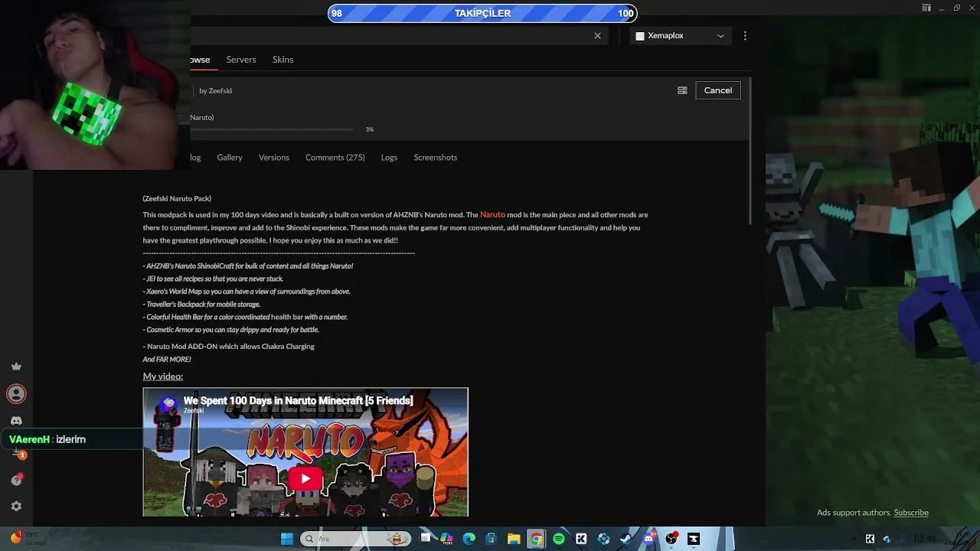Click the Zeefski channel avatar on video
The width and height of the screenshot is (980, 551).
pyautogui.click(x=169, y=403)
